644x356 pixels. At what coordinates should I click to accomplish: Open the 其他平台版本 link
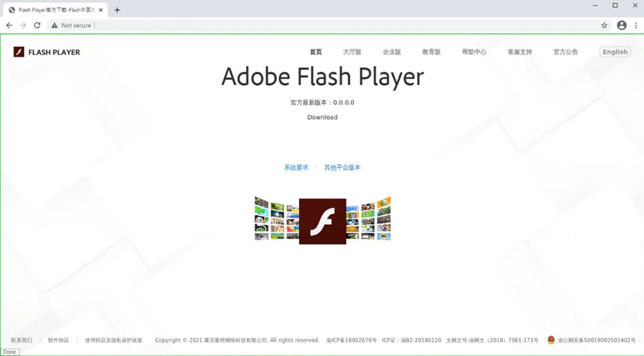342,168
